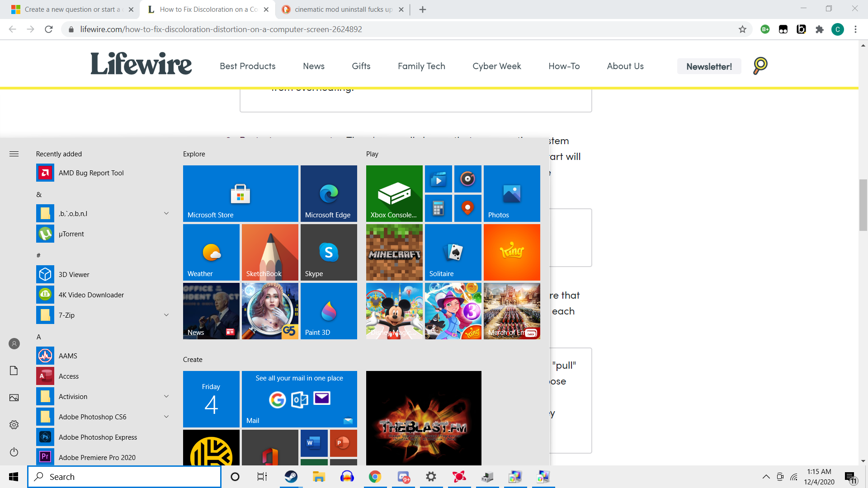Open Power options in Start menu
This screenshot has height=488, width=868.
[14, 452]
